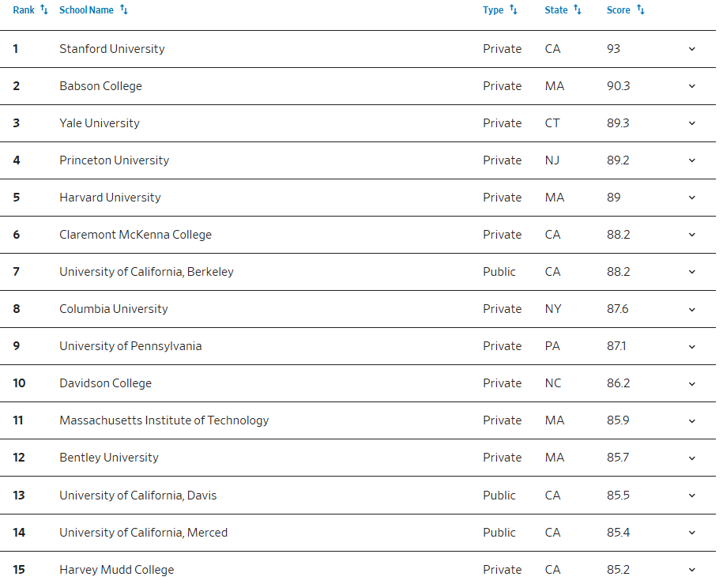Click the School Name column header

[x=86, y=10]
